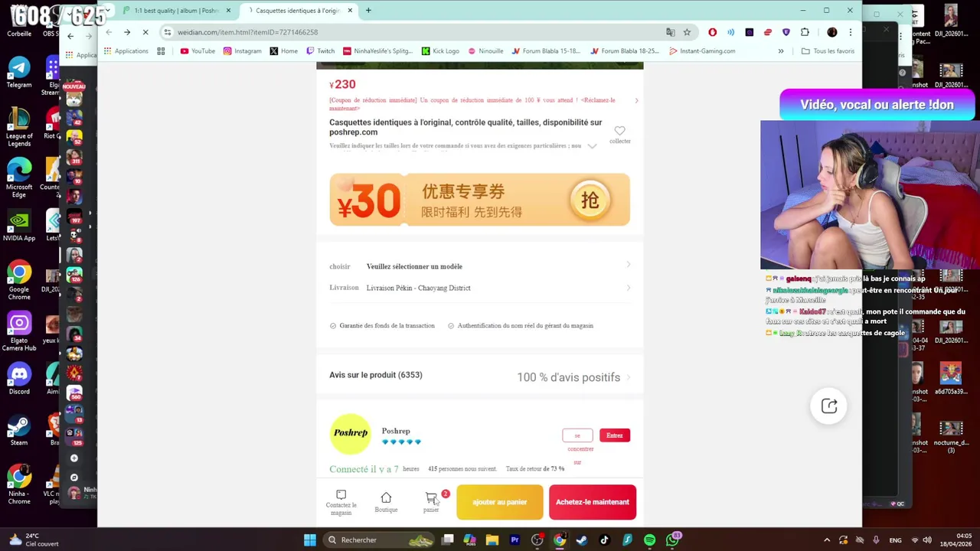Viewport: 980px width, 551px height.
Task: Click the share icon beside webcam
Action: 829,406
